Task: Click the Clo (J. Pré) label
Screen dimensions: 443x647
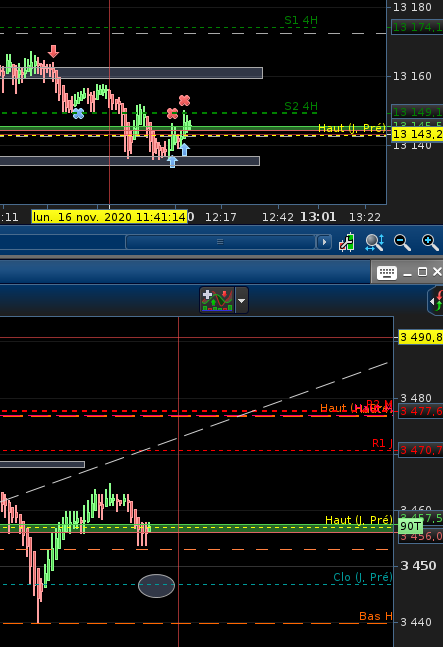Action: click(x=363, y=577)
